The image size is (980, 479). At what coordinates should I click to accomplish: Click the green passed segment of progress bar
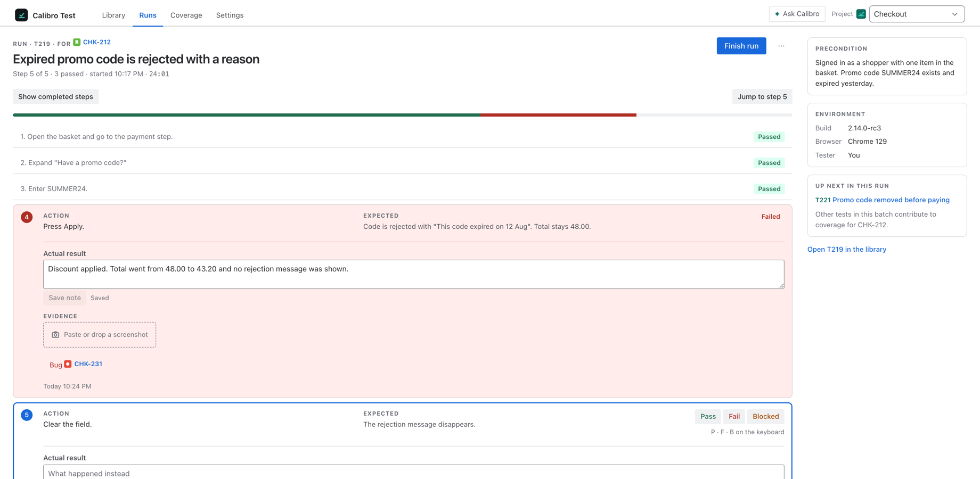tap(246, 115)
